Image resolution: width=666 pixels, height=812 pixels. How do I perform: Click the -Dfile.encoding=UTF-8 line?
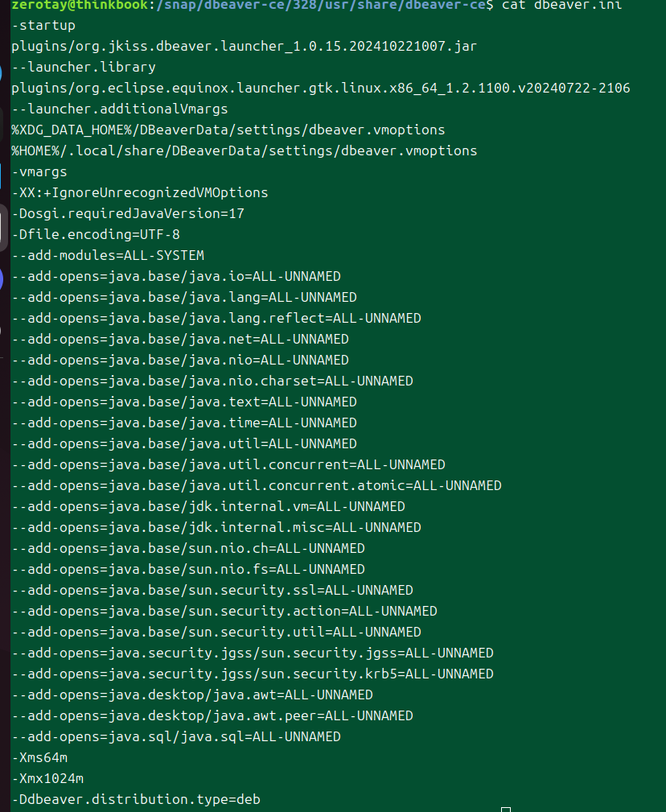coord(96,234)
